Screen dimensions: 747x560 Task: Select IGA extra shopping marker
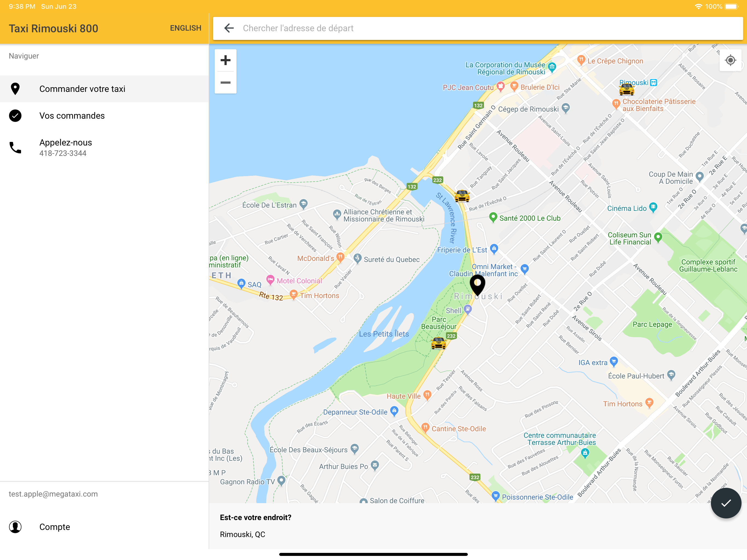pyautogui.click(x=614, y=362)
